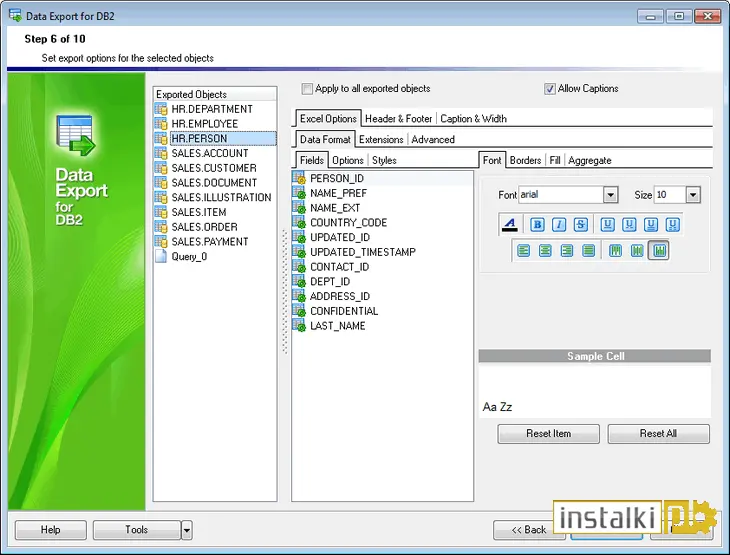Select NAME_EXT field icon

(299, 208)
